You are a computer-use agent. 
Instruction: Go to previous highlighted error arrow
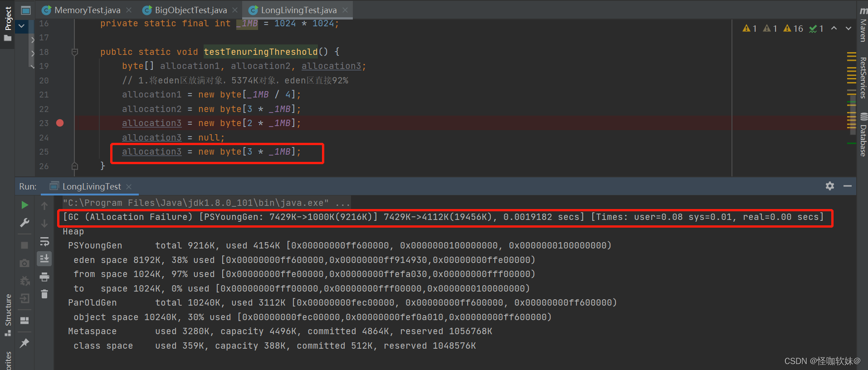(834, 28)
